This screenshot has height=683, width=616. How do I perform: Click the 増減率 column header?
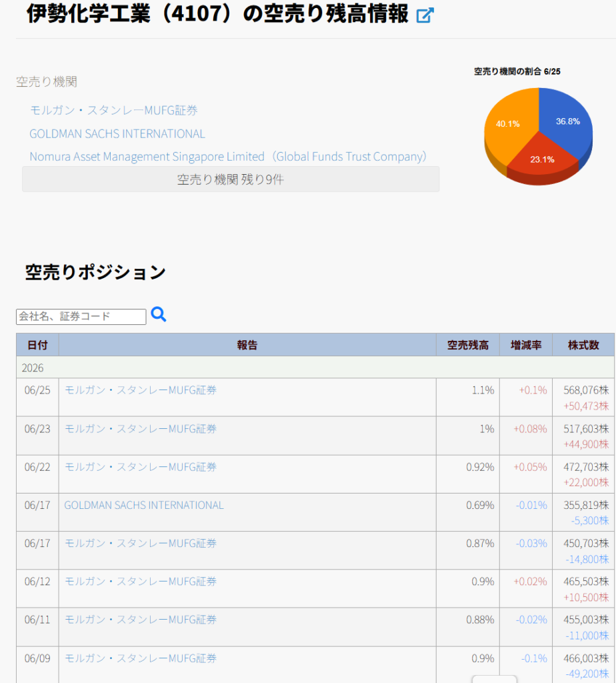526,345
